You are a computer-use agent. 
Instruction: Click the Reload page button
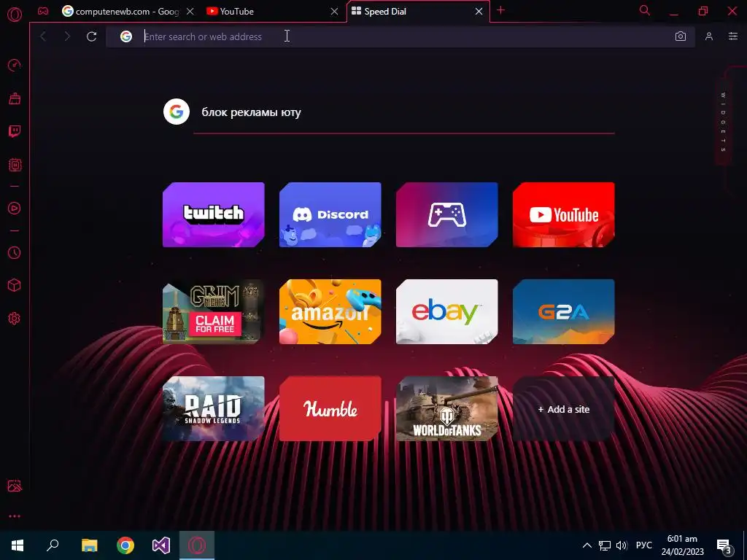pyautogui.click(x=91, y=36)
